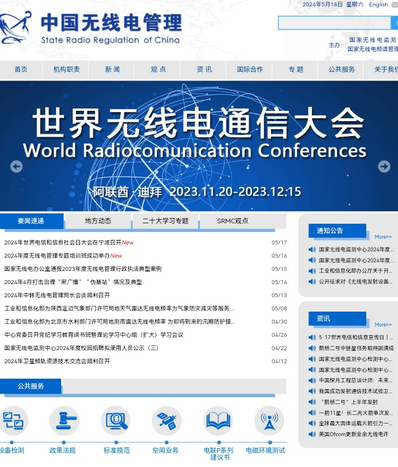
Task: Open 2024年中韩无线电管理局长会谈顺利召开 article
Action: pyautogui.click(x=57, y=295)
